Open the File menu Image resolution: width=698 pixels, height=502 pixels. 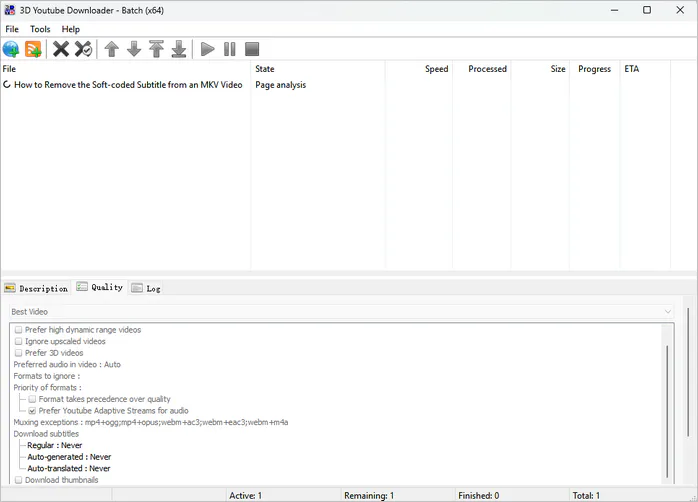(x=12, y=29)
